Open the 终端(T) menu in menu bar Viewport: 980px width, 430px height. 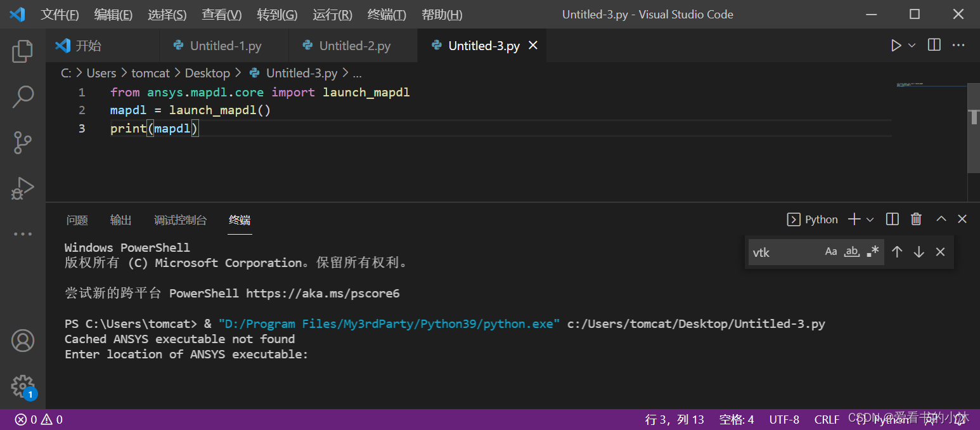point(387,15)
